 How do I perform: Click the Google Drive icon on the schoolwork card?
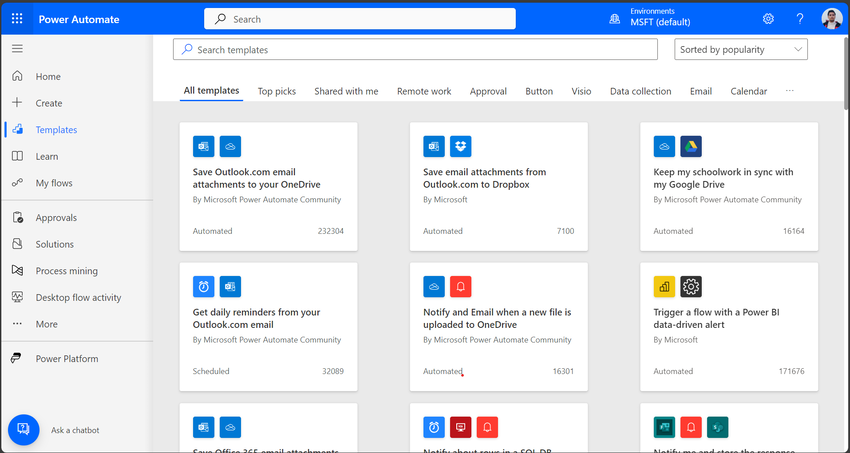point(691,146)
